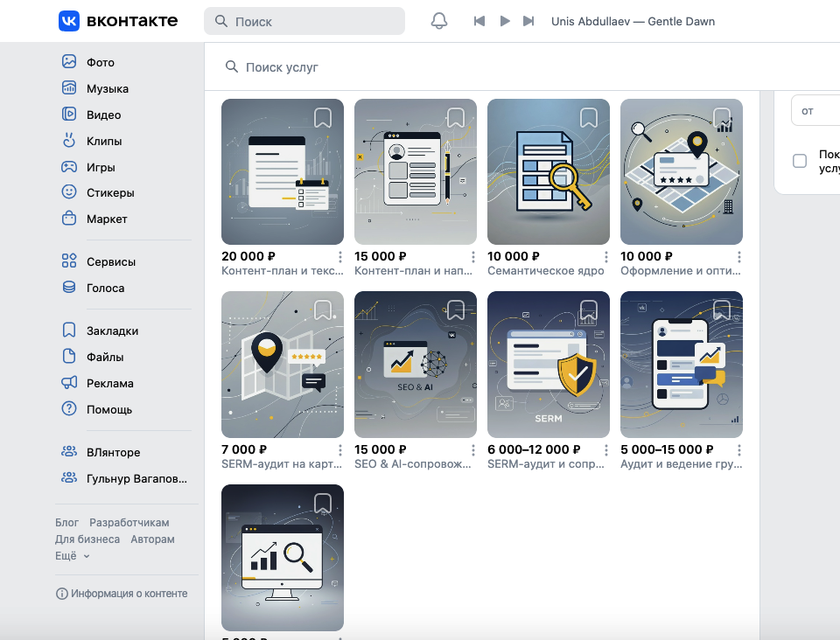The image size is (840, 640).
Task: Open more options for 20 000 ₽ service
Action: (340, 257)
